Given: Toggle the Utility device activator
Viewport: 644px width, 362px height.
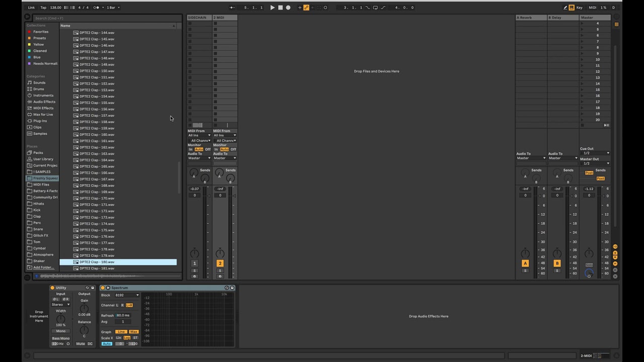Looking at the screenshot, I should pyautogui.click(x=52, y=288).
